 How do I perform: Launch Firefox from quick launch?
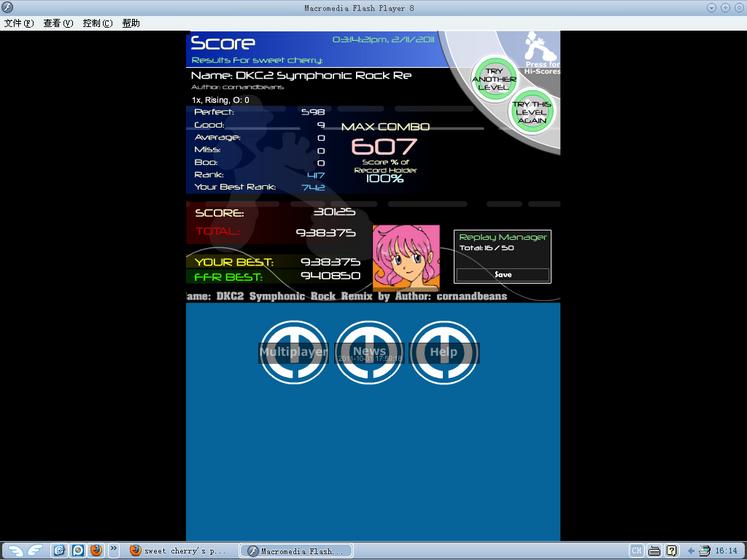point(96,550)
